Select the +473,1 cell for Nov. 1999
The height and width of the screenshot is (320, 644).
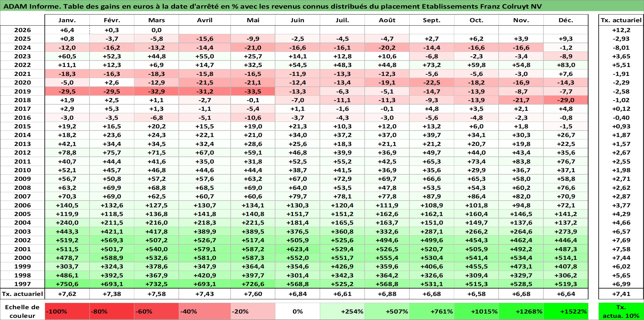coord(521,266)
